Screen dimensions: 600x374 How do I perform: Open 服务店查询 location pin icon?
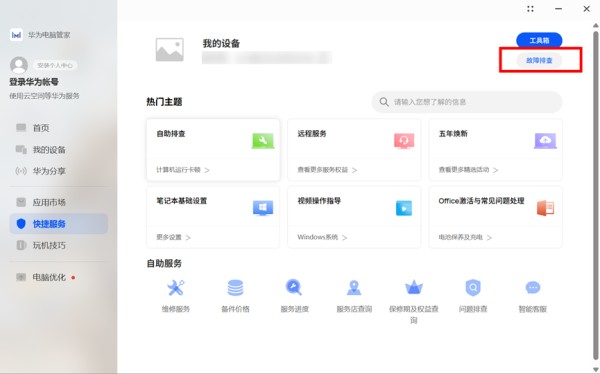click(354, 287)
